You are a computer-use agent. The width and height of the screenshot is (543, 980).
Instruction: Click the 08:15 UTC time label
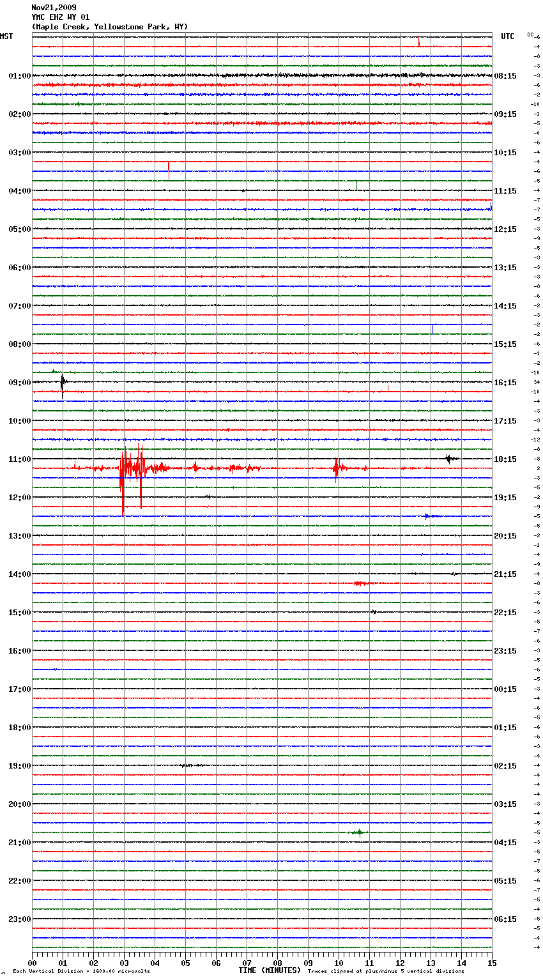(x=505, y=76)
